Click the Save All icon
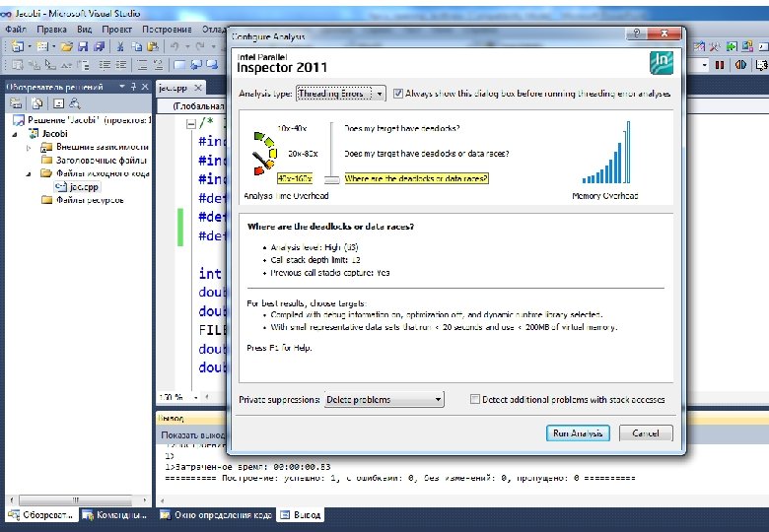 pos(100,46)
